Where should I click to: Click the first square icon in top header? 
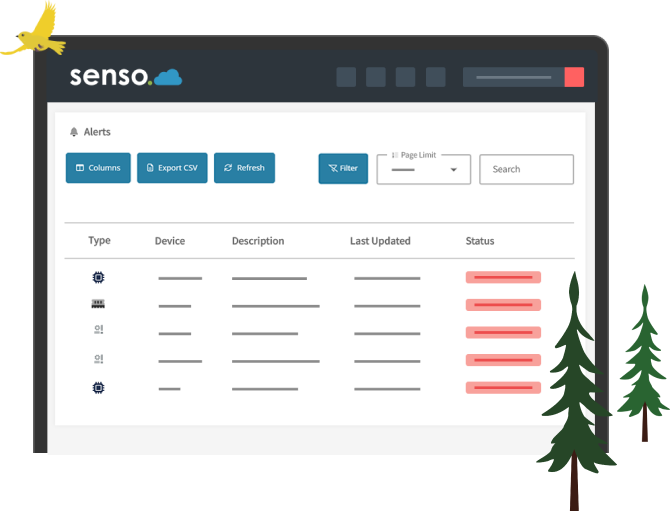pyautogui.click(x=346, y=77)
